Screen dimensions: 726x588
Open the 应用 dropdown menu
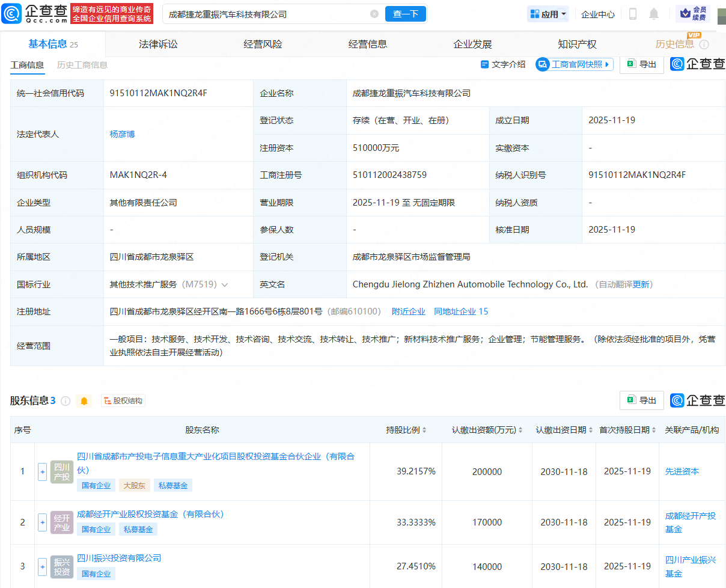(548, 14)
